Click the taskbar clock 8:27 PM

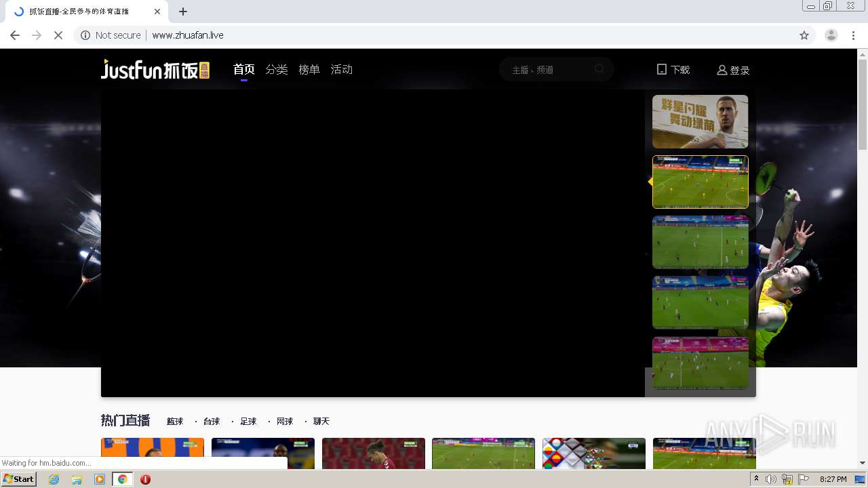833,479
